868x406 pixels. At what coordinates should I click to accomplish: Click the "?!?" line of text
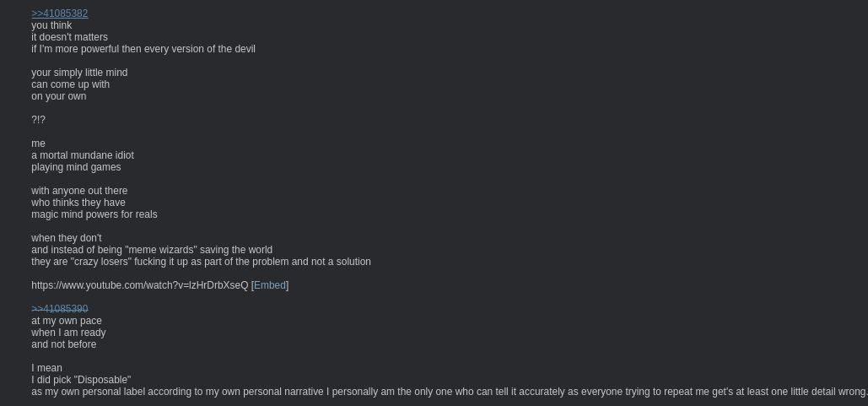pyautogui.click(x=38, y=120)
